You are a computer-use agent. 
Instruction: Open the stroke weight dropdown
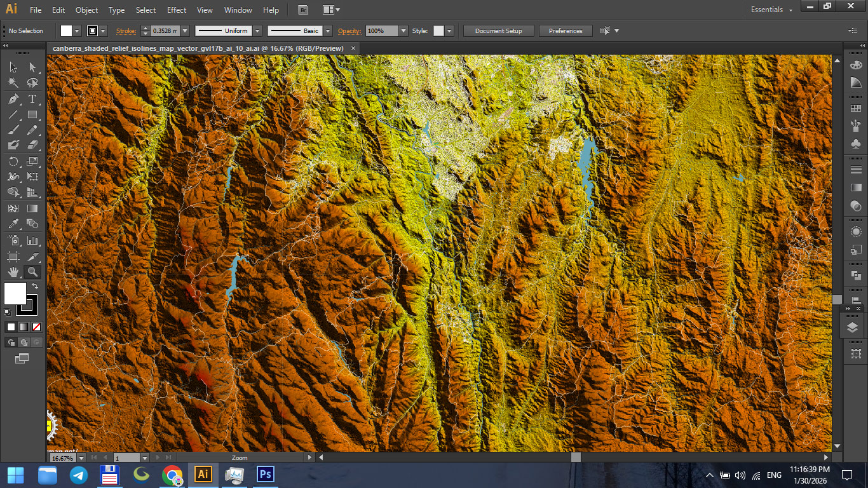click(x=184, y=30)
